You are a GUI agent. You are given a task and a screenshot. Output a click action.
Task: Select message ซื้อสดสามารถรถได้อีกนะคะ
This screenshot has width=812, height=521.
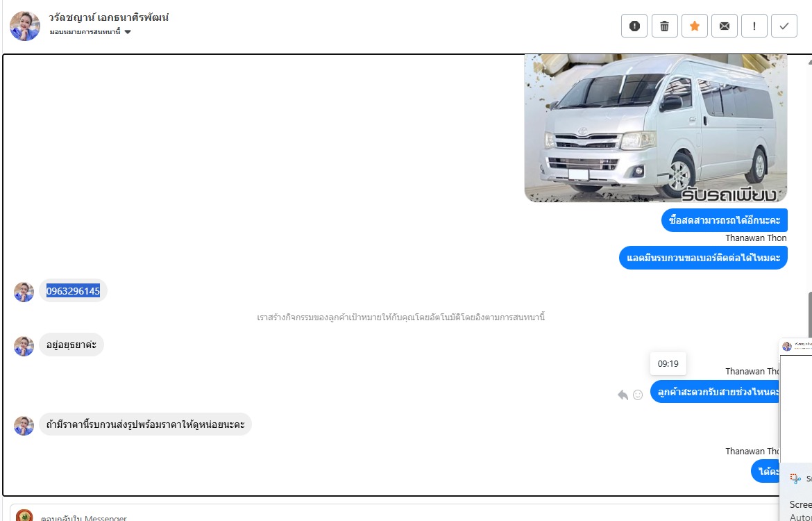(x=724, y=220)
